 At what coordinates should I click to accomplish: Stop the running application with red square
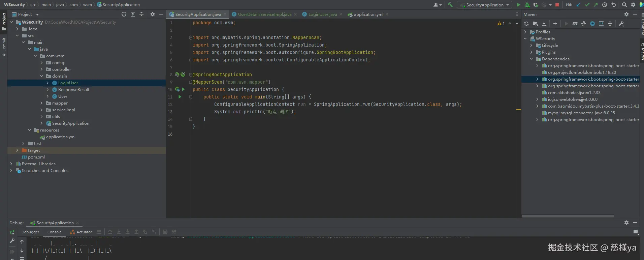557,5
